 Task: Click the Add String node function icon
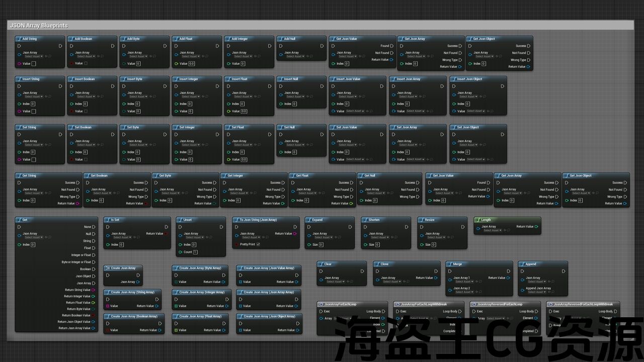pos(19,39)
